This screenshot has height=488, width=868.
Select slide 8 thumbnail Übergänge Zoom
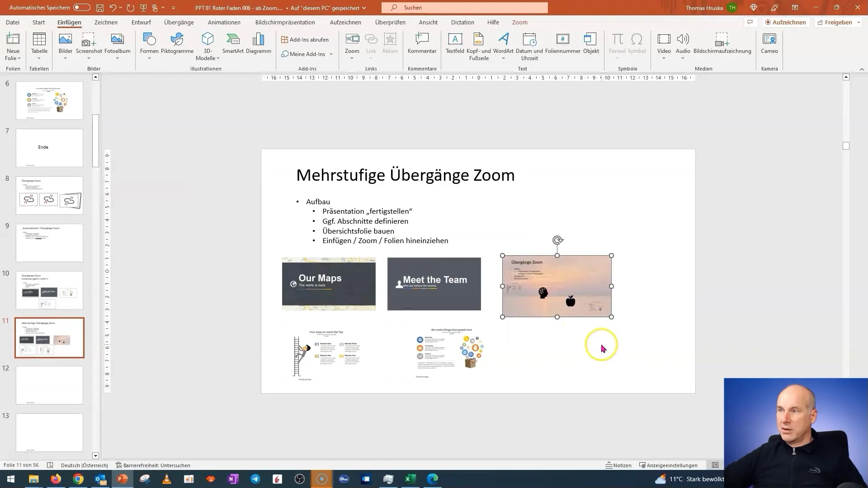49,195
